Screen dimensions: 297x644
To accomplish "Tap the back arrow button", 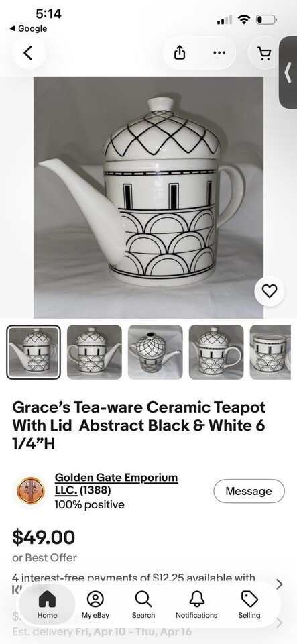I will (x=28, y=52).
